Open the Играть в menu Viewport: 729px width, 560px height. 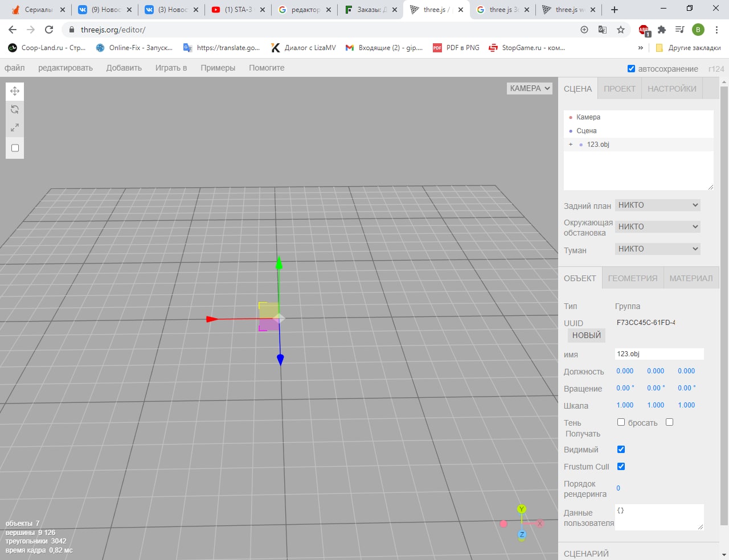[171, 68]
